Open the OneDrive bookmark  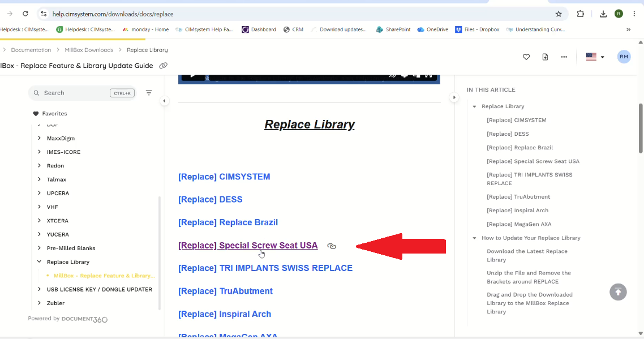(432, 29)
